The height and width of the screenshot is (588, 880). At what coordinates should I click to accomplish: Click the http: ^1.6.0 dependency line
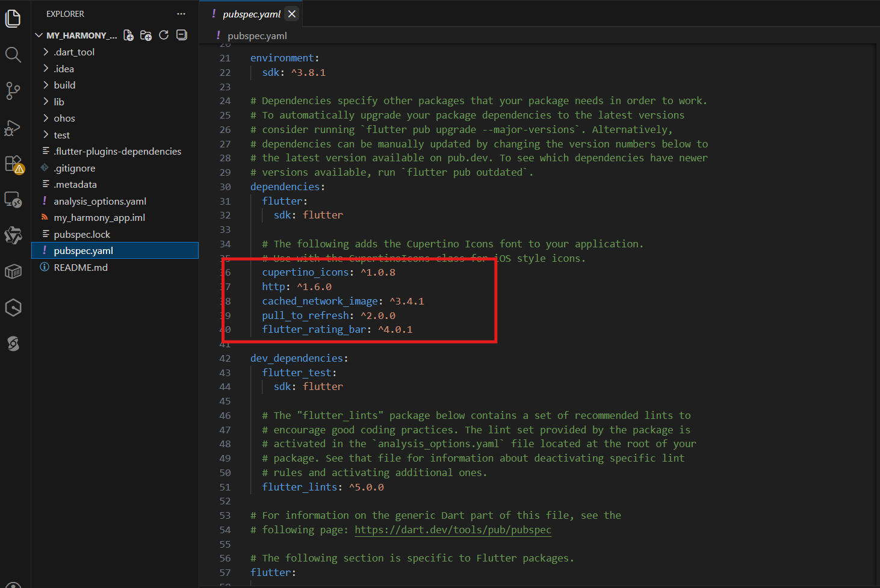[297, 286]
